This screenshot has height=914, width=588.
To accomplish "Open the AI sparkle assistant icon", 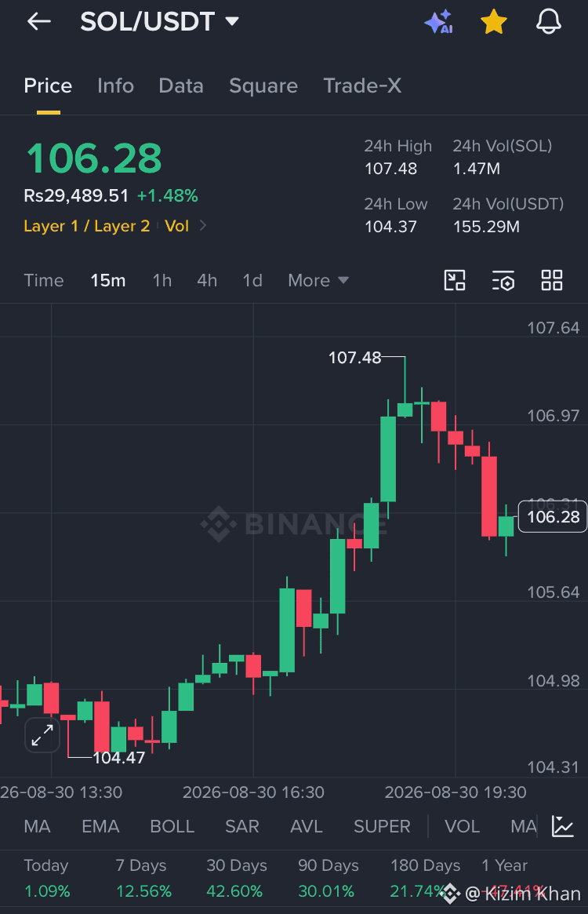I will (x=439, y=21).
